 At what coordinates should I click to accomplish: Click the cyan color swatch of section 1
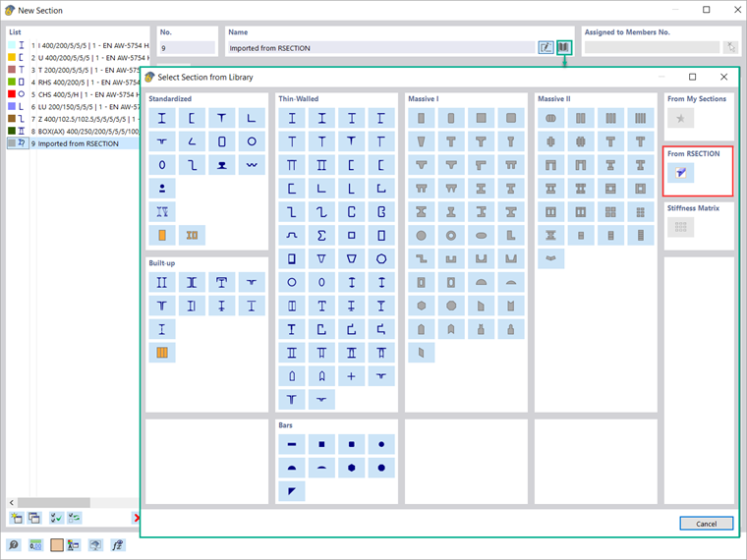pyautogui.click(x=12, y=45)
